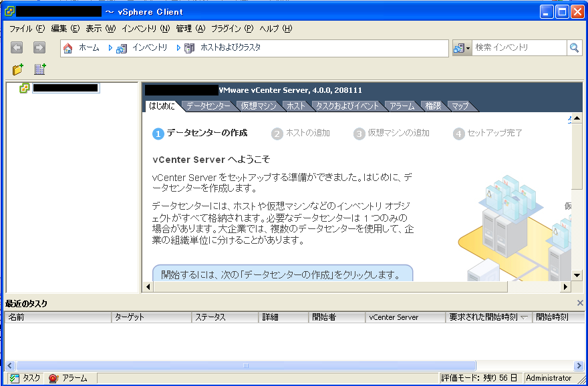Click the back navigation arrow
588x386 pixels.
click(x=17, y=47)
